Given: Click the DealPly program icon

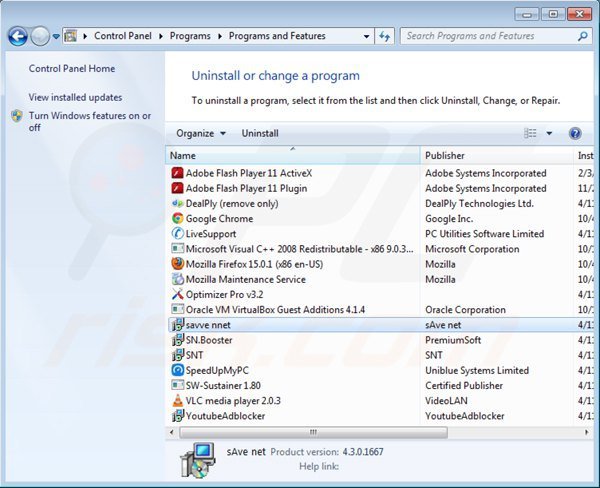Looking at the screenshot, I should [177, 204].
